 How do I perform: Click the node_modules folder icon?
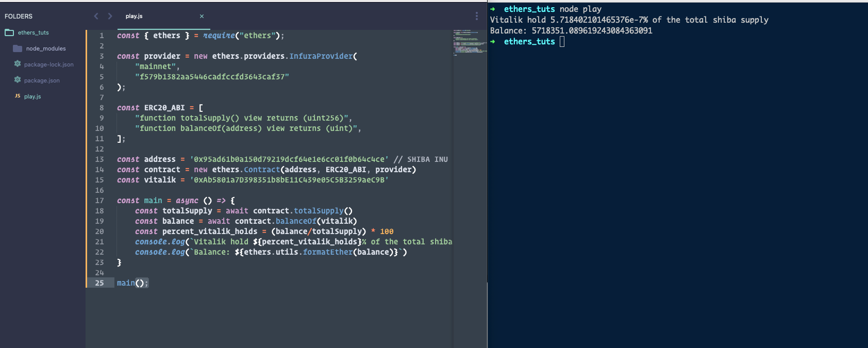tap(18, 48)
